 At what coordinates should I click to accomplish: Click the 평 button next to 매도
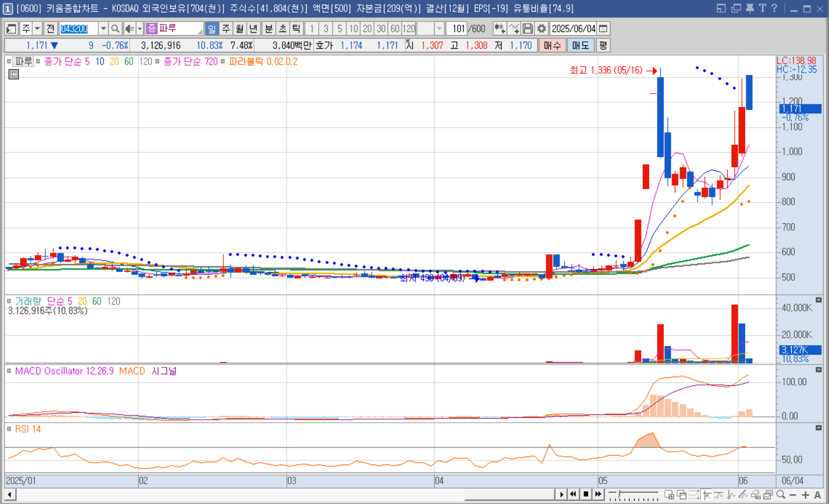(x=603, y=45)
